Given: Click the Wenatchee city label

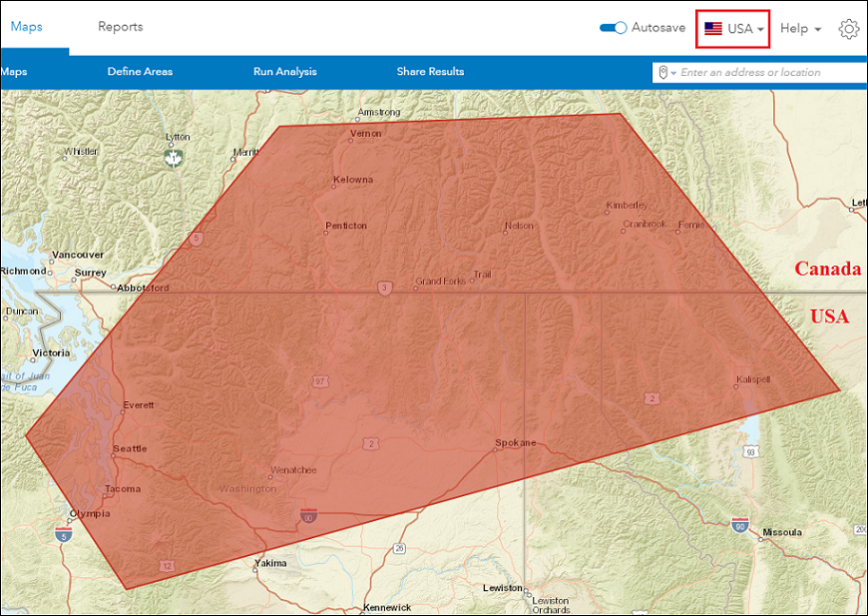Looking at the screenshot, I should pyautogui.click(x=293, y=470).
